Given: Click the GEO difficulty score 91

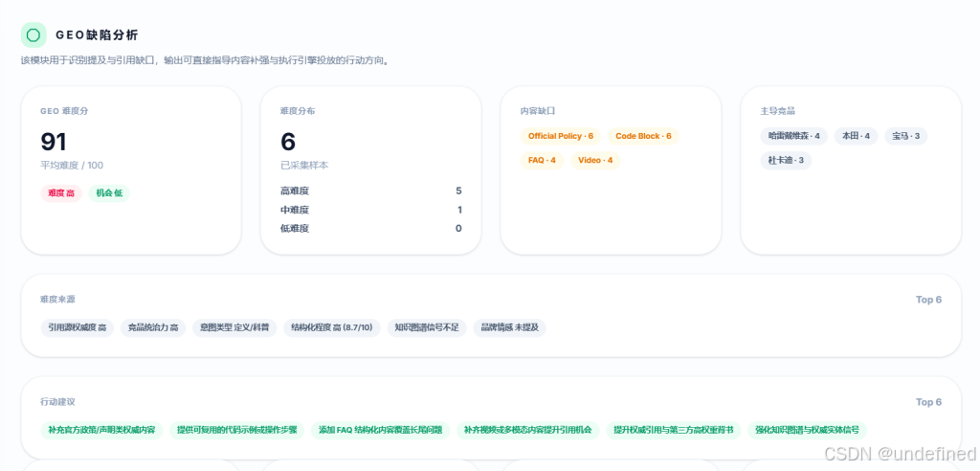Looking at the screenshot, I should pyautogui.click(x=54, y=142).
